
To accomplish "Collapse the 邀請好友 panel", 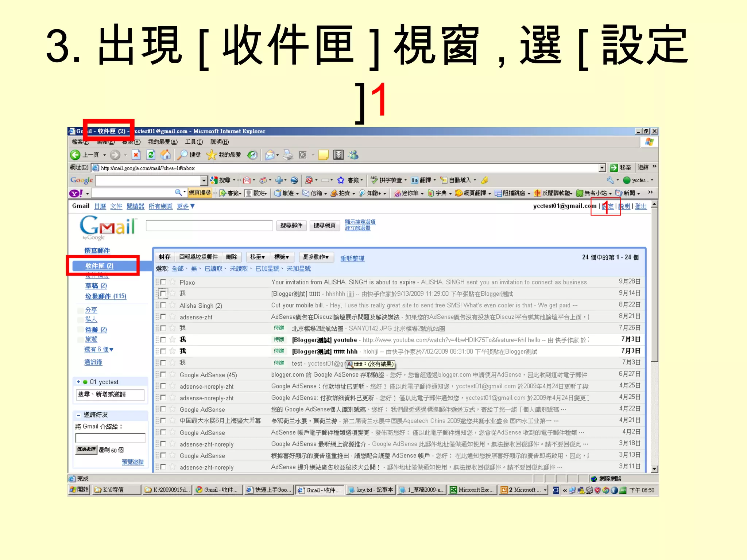I will (x=78, y=415).
